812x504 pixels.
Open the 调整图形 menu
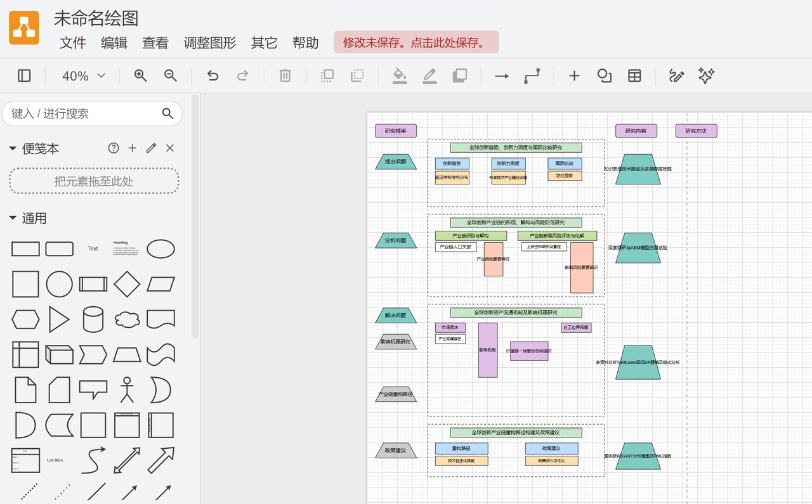pyautogui.click(x=209, y=42)
